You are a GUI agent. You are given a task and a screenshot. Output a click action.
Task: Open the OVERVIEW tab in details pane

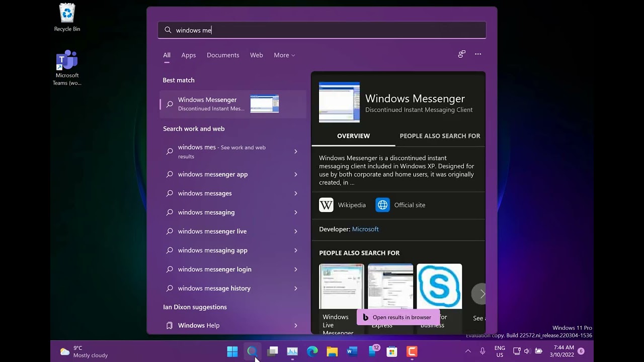(353, 136)
